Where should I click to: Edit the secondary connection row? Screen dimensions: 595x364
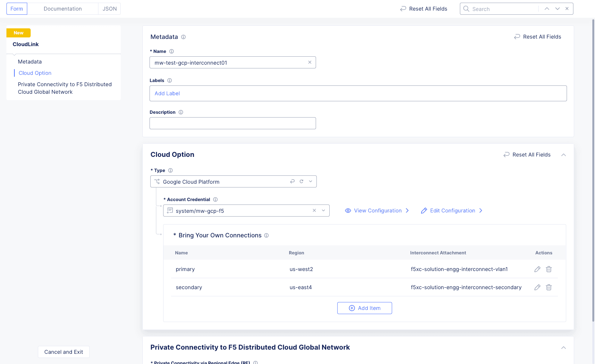(x=537, y=287)
